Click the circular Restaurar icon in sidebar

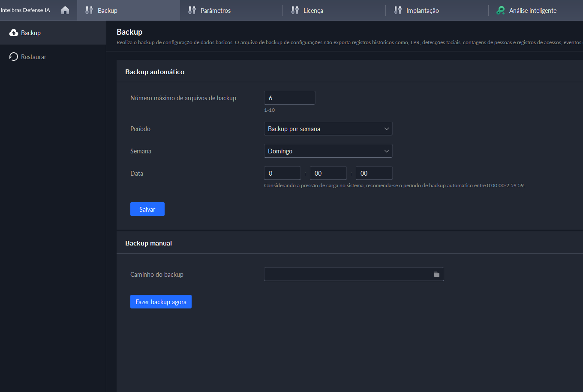[13, 57]
